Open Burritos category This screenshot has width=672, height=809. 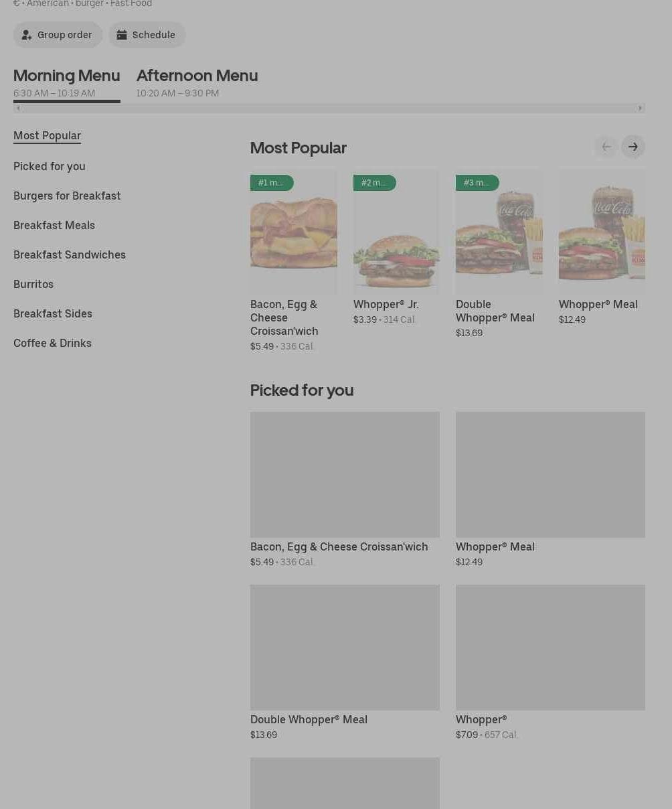[x=33, y=284]
